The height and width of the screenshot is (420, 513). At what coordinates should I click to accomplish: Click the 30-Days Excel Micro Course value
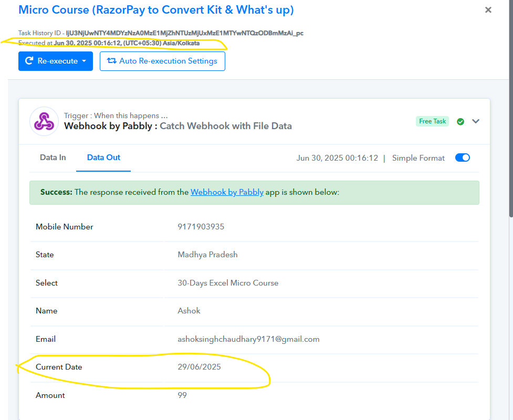pyautogui.click(x=228, y=283)
